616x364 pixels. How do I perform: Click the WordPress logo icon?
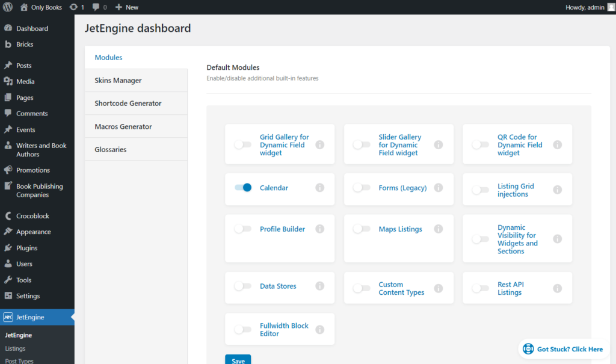point(8,7)
